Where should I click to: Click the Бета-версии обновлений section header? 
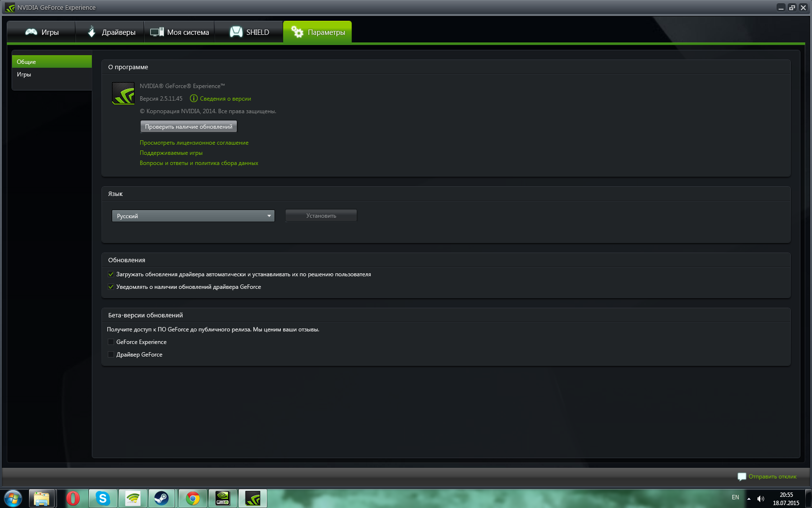tap(145, 315)
